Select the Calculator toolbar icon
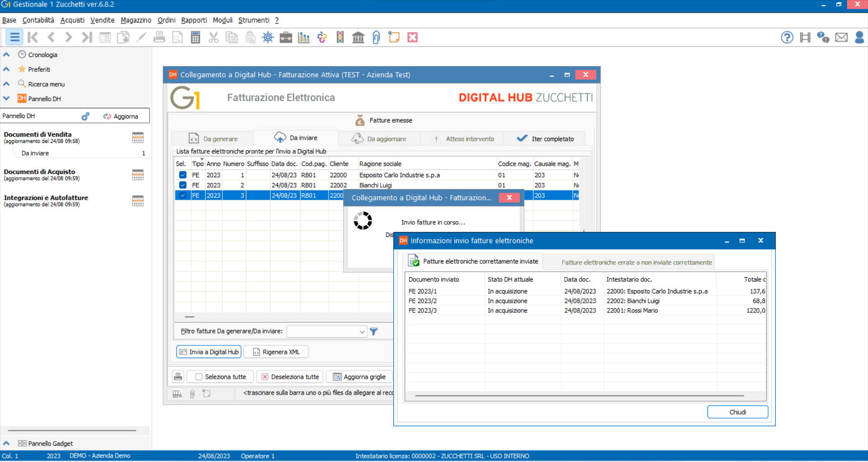 [x=195, y=37]
